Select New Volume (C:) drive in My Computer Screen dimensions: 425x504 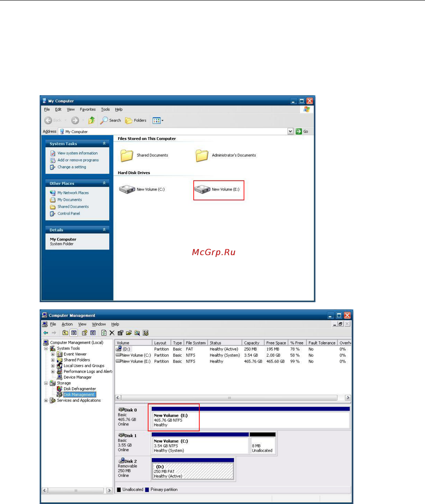(142, 189)
